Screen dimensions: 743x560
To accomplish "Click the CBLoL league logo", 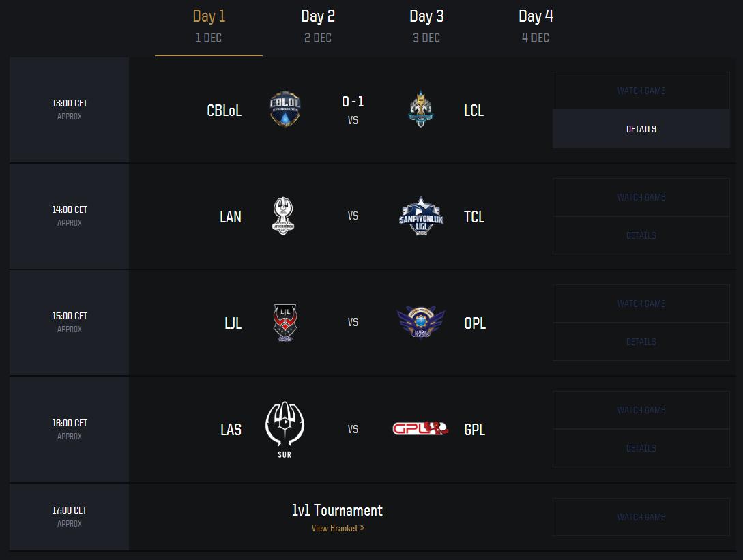I will coord(285,110).
